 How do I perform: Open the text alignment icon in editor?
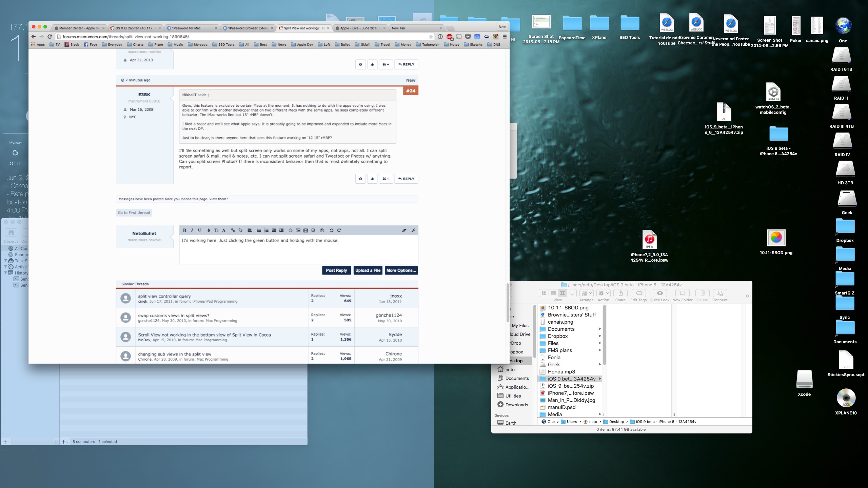point(250,230)
